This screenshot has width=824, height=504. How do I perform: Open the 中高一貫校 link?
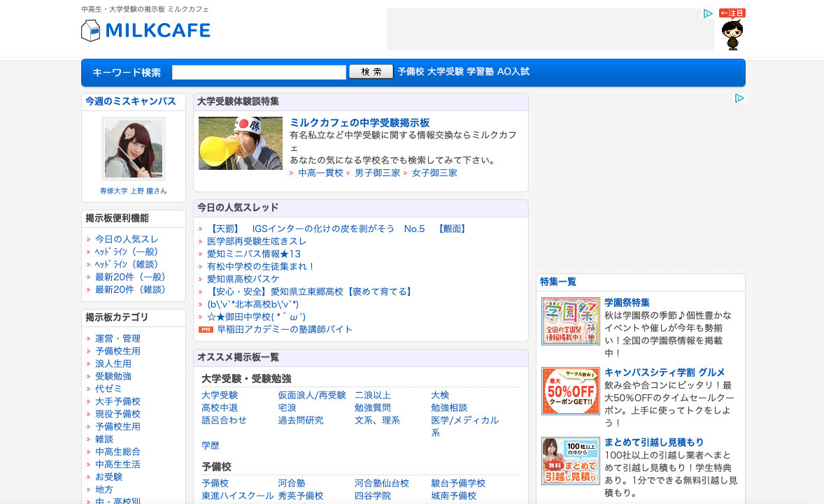[x=320, y=173]
